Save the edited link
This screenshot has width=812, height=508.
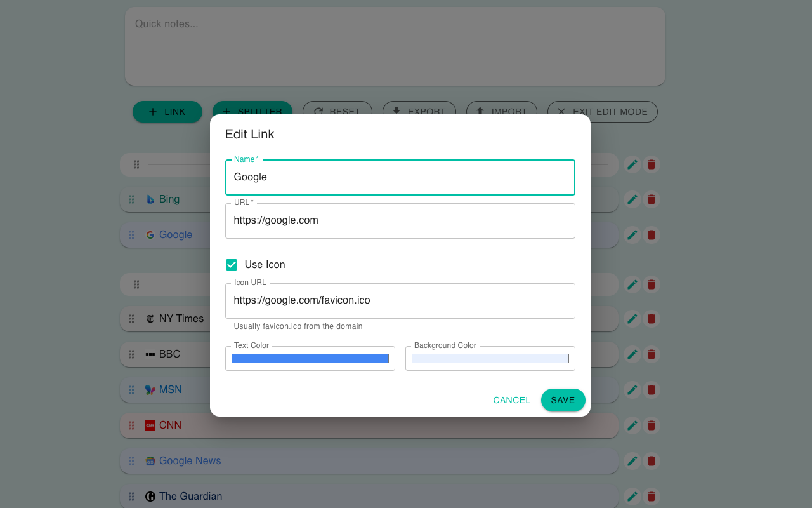pos(563,400)
